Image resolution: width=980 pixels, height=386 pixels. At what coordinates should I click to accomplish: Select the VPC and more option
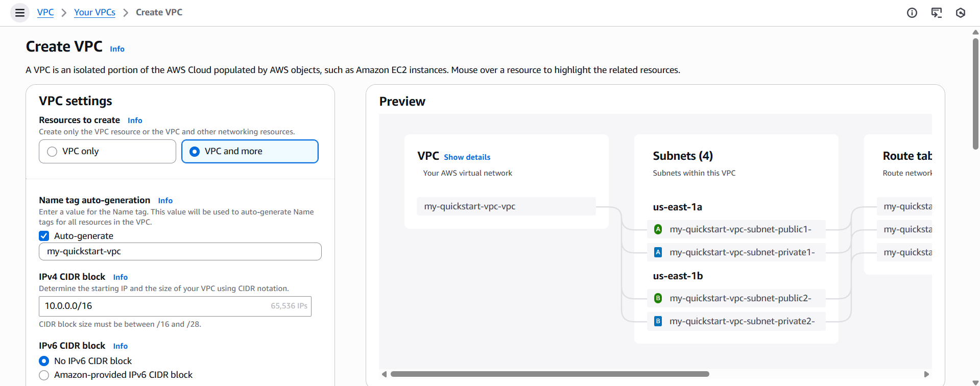195,151
